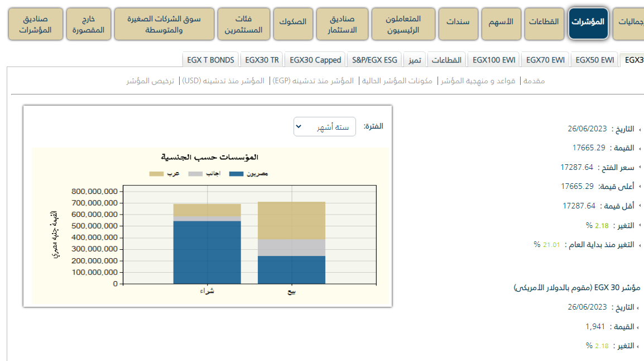Open the الصكوك navigation button

click(293, 23)
